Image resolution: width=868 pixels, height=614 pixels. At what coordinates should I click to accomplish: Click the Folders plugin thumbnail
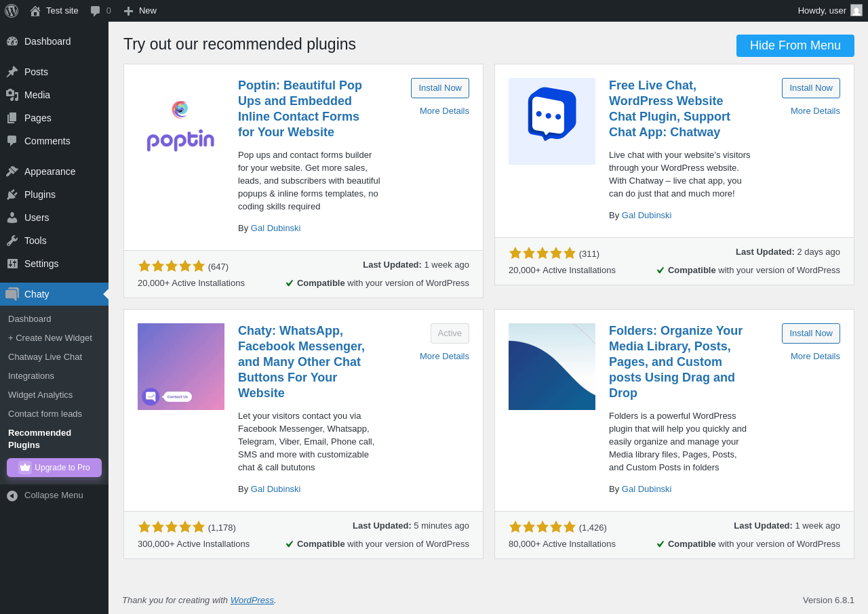552,367
